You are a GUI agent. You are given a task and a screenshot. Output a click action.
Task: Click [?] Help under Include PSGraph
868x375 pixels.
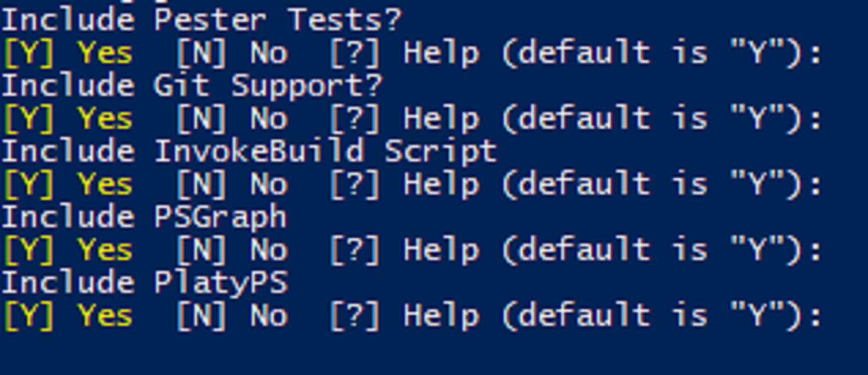click(x=404, y=250)
